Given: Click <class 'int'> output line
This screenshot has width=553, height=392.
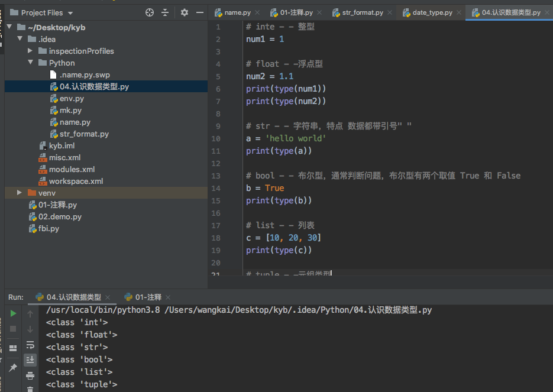Looking at the screenshot, I should click(x=77, y=322).
